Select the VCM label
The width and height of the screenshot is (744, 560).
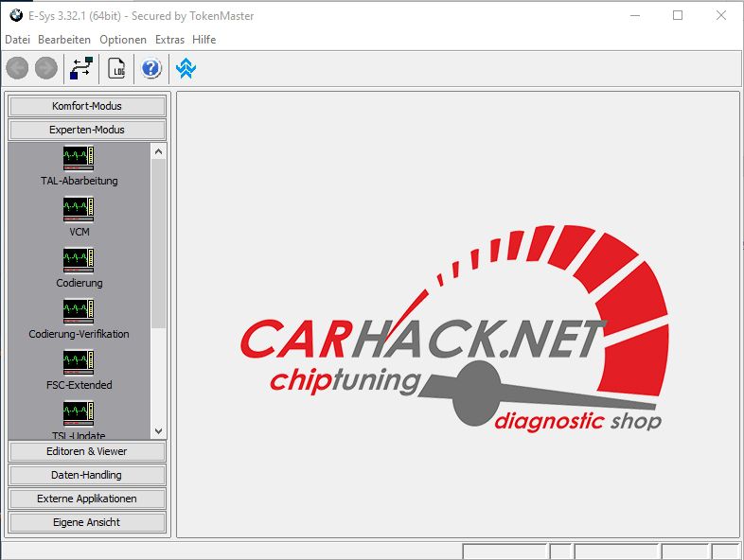click(x=80, y=233)
